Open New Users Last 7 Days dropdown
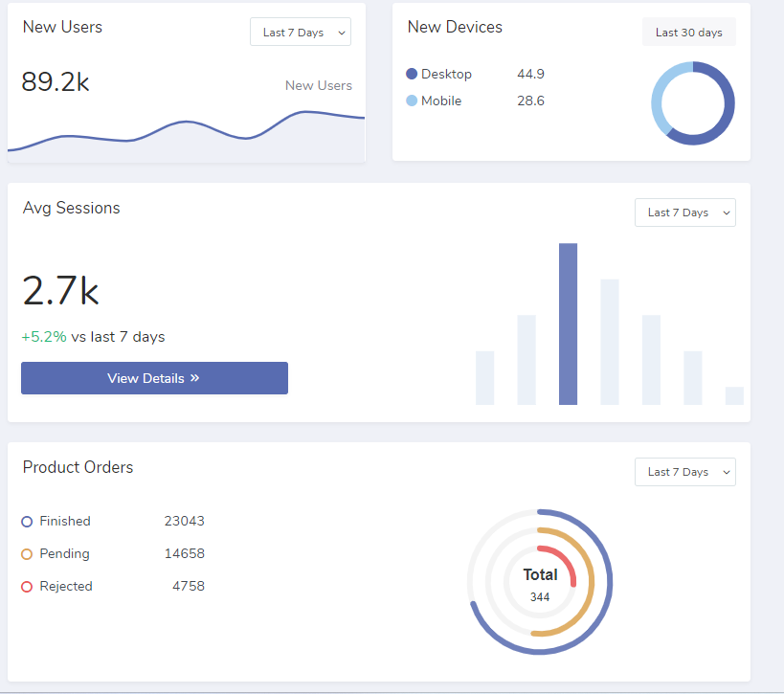784x694 pixels. [300, 33]
